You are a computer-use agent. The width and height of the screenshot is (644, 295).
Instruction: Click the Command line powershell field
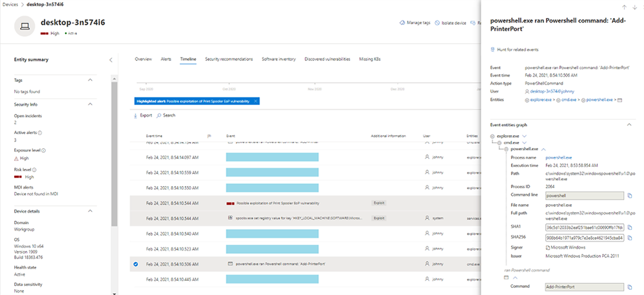click(x=585, y=196)
